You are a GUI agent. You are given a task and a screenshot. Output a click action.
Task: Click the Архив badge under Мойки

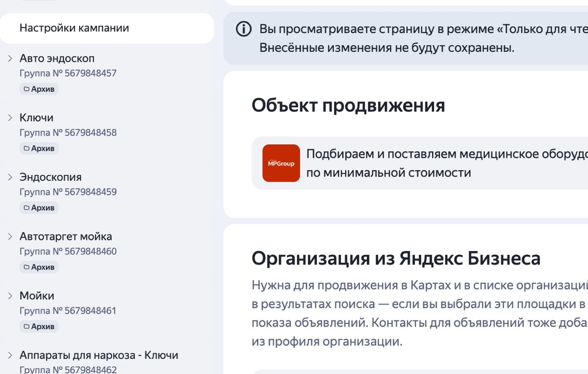(x=39, y=326)
